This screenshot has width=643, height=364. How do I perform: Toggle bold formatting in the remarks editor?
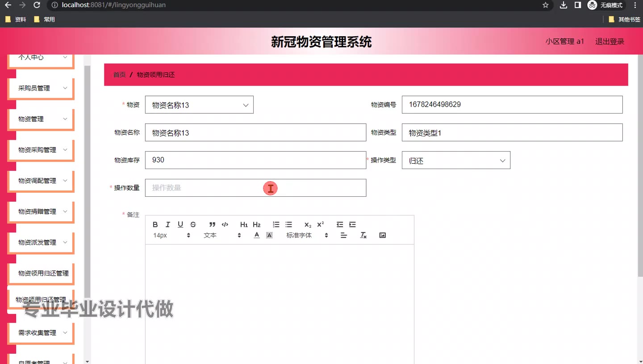pos(155,224)
